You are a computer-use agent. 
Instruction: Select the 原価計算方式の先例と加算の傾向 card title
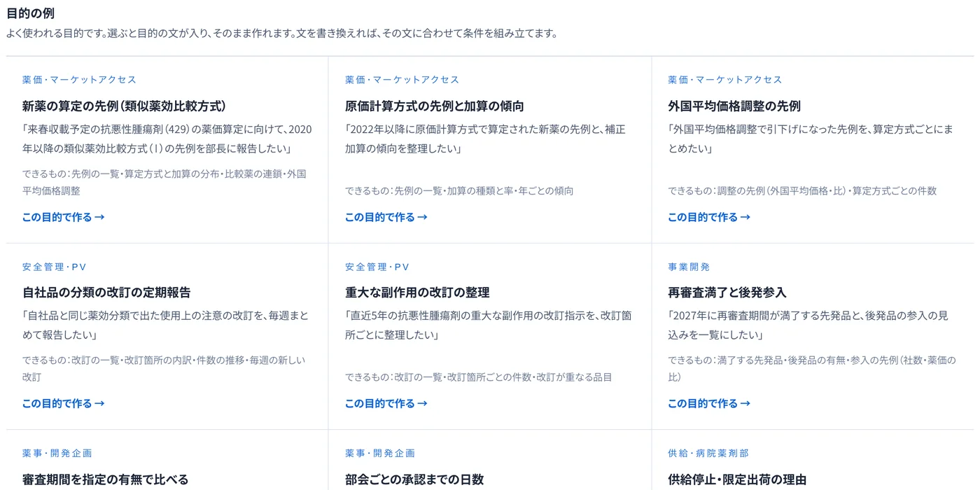point(434,106)
